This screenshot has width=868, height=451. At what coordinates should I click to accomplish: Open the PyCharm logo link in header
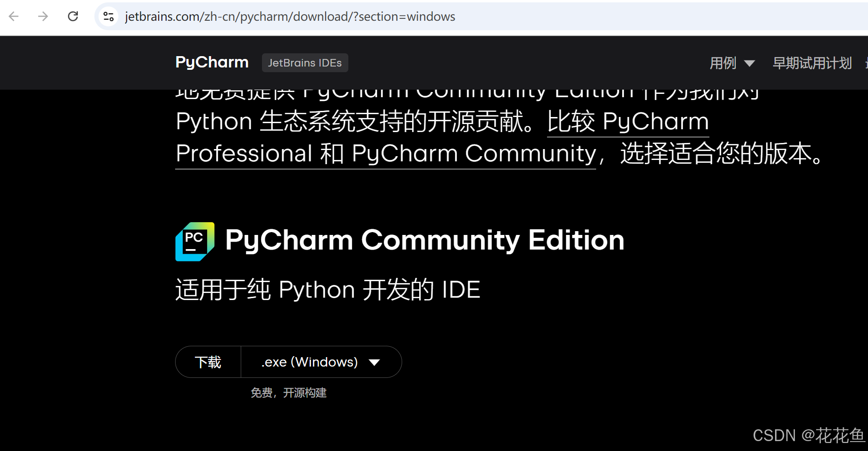point(212,62)
